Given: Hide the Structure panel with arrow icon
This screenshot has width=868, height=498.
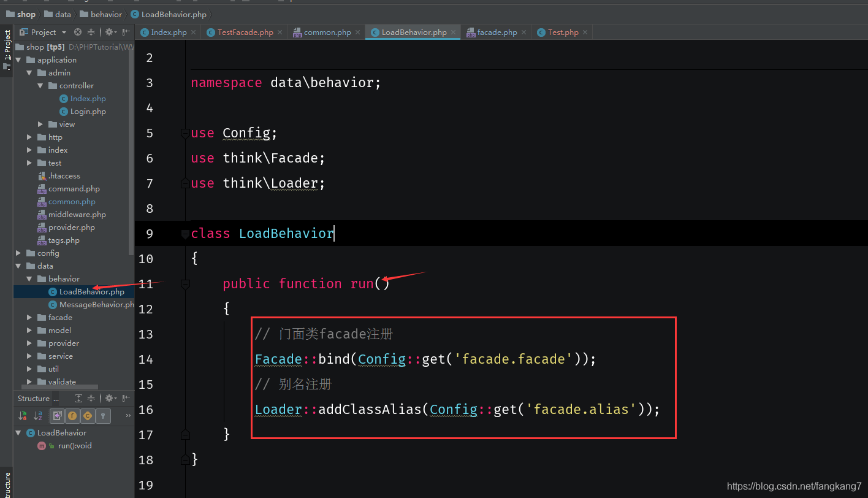Looking at the screenshot, I should 126,398.
